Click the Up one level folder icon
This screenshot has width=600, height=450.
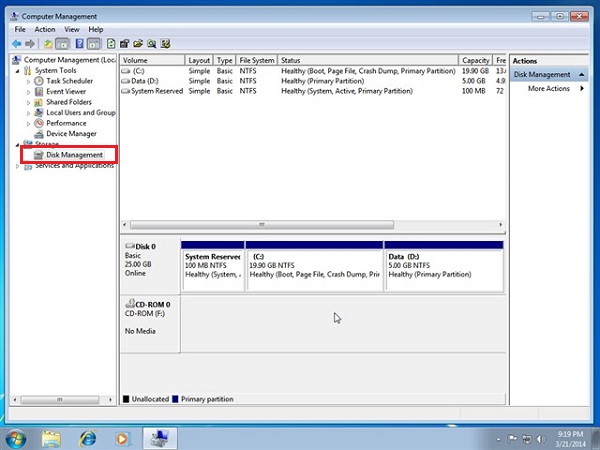click(x=48, y=44)
